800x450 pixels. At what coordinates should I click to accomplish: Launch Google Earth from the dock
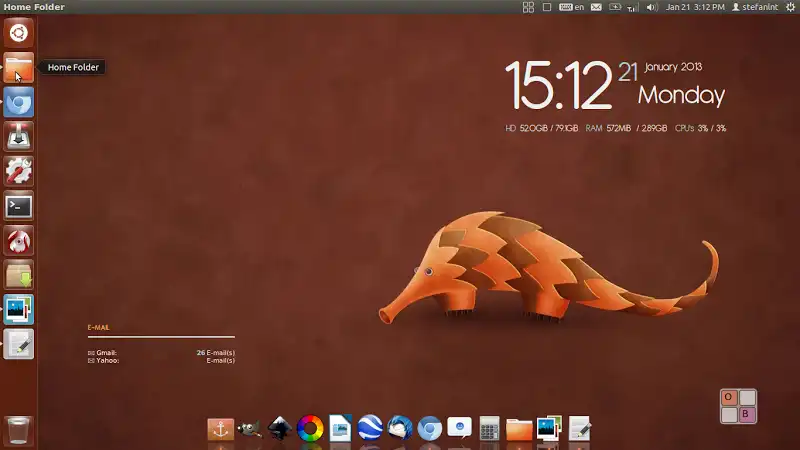[370, 428]
